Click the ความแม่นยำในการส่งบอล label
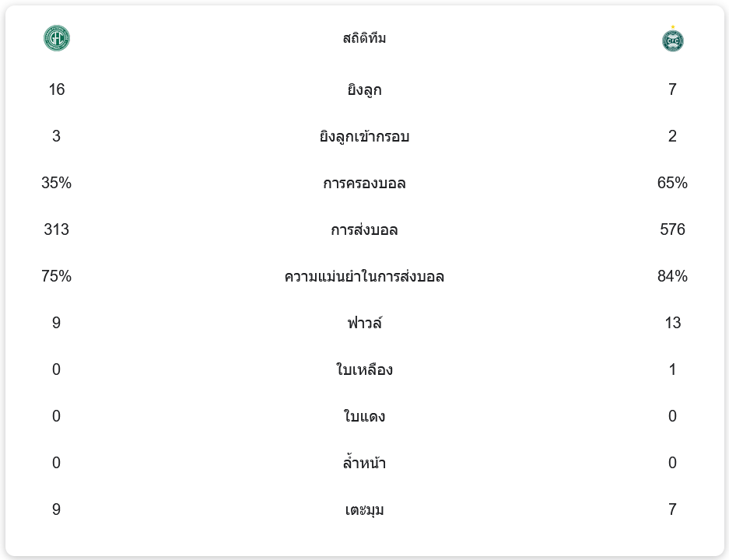729x560 pixels. (364, 277)
